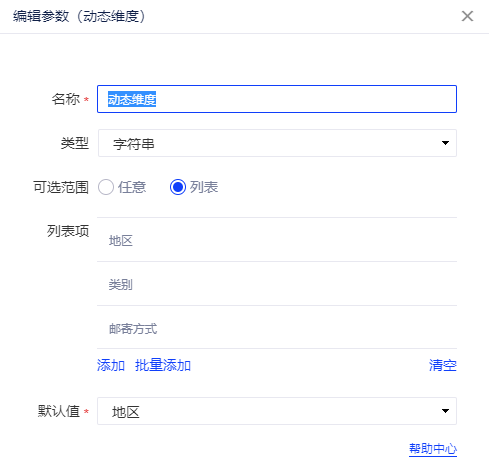
Task: Click the 列表项 field label
Action: (x=68, y=231)
